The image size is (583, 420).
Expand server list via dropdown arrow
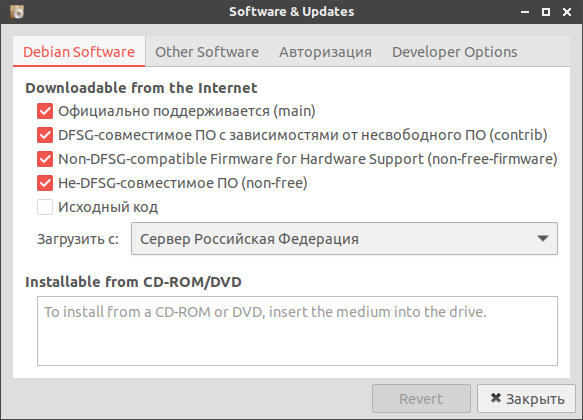coord(543,239)
